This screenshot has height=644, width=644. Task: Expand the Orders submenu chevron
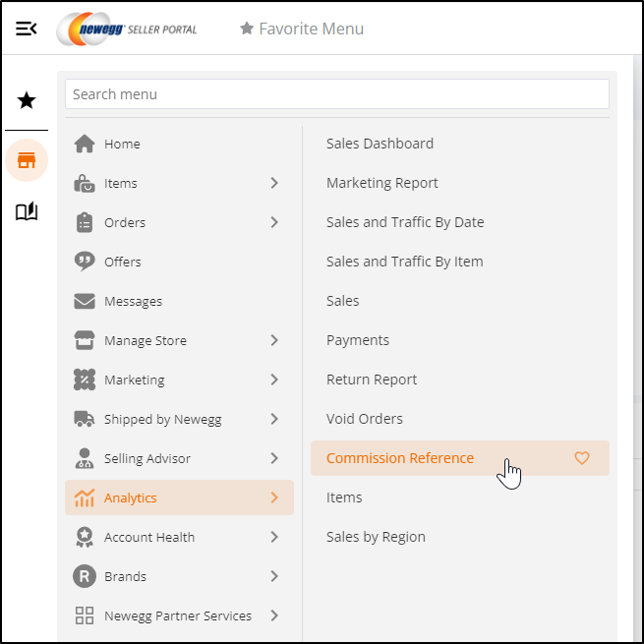274,222
